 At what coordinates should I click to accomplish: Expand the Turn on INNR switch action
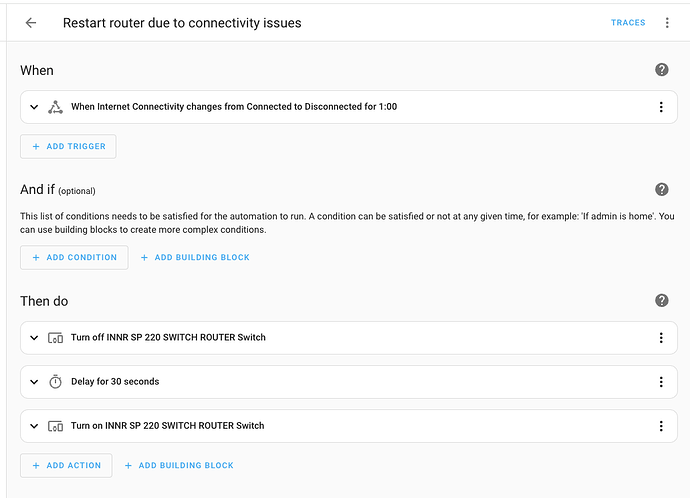[34, 426]
